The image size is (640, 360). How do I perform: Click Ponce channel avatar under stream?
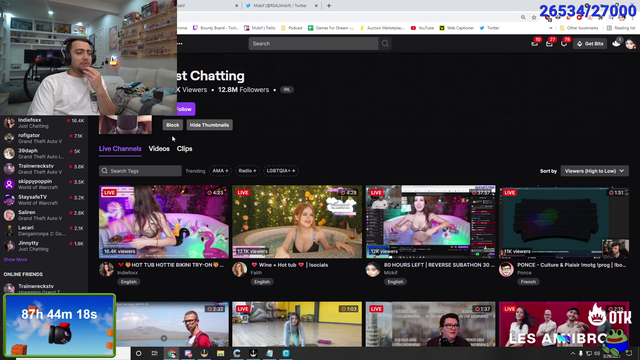tap(507, 269)
